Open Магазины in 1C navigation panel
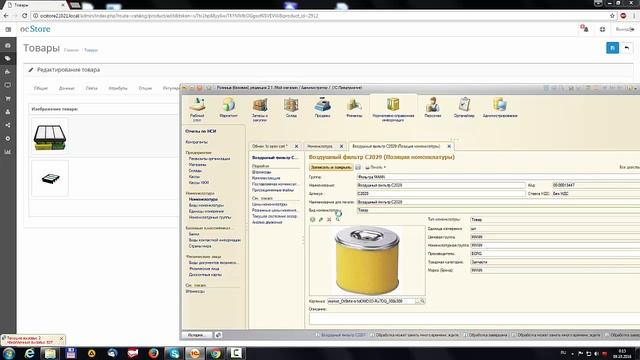This screenshot has height=360, width=640. click(198, 164)
